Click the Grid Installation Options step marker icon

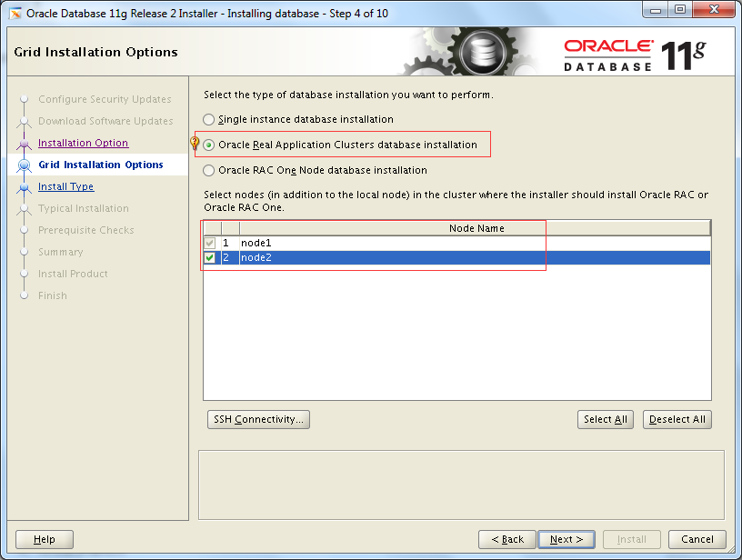[x=25, y=165]
